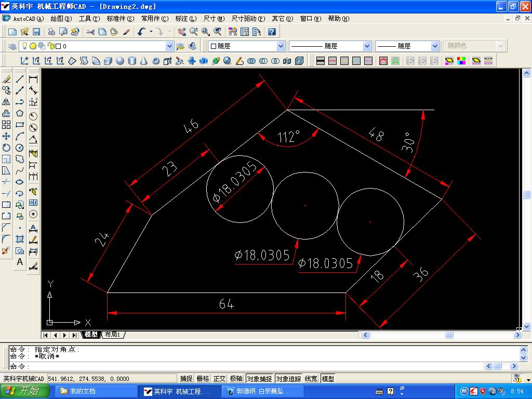
Task: Toggle 对象追踪 object tracking
Action: [288, 379]
